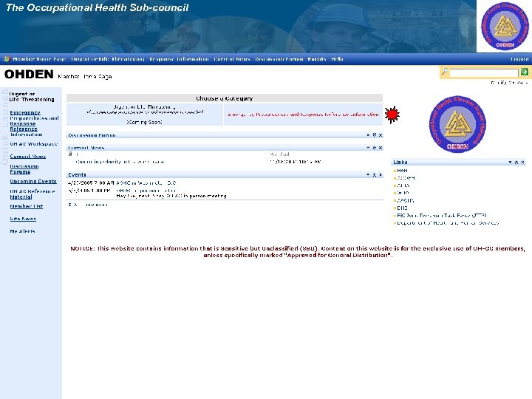Close the Links web part
This screenshot has width=532, height=399.
(x=522, y=163)
